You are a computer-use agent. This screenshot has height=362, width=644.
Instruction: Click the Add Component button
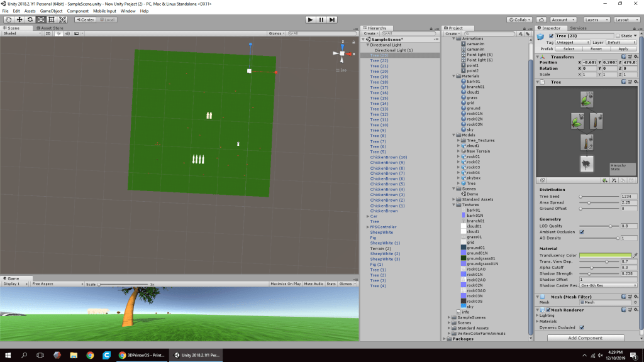[x=586, y=338]
